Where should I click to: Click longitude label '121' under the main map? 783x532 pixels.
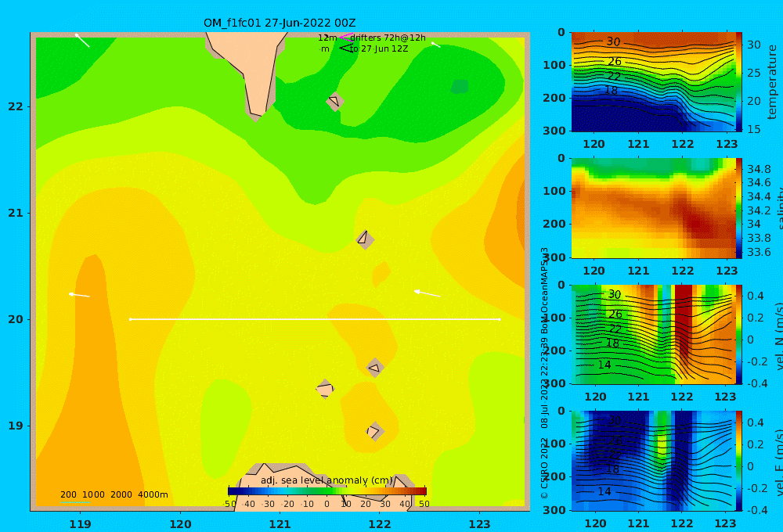pos(280,524)
